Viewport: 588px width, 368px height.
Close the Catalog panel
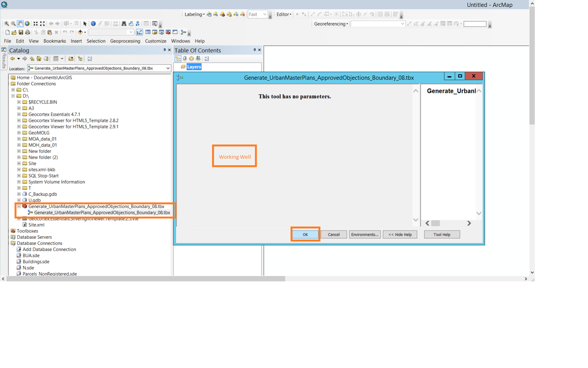170,50
